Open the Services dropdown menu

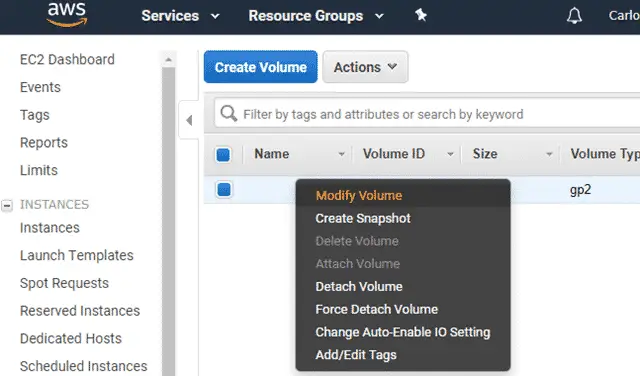[x=180, y=16]
